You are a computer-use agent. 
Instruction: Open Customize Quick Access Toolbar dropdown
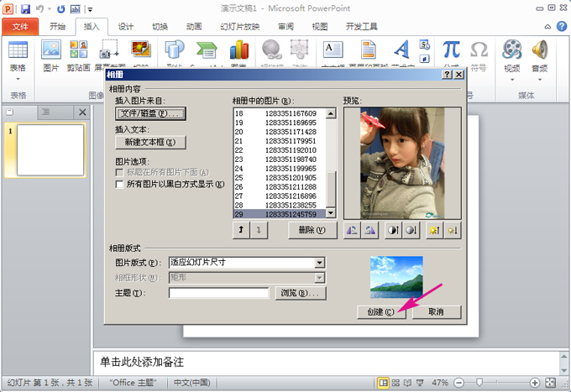point(90,9)
